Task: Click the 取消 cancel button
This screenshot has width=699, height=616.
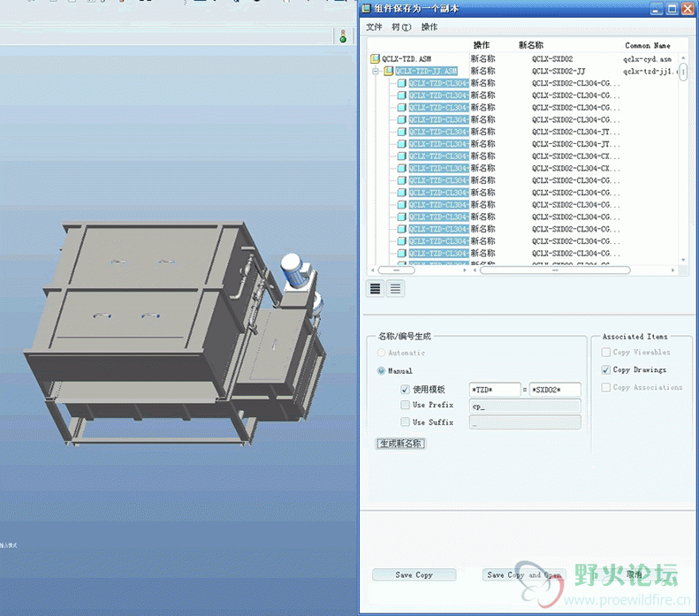Action: [634, 574]
